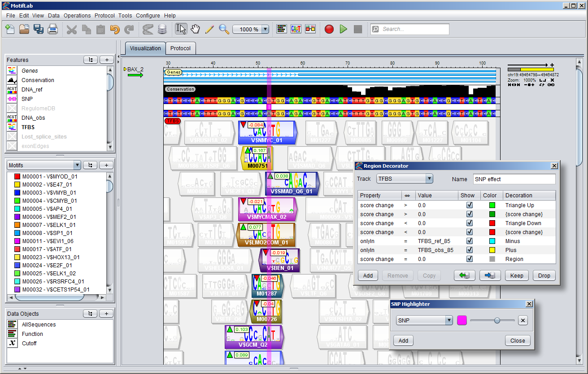
Task: Click the plus button beside Motifs dropdown
Action: 106,165
